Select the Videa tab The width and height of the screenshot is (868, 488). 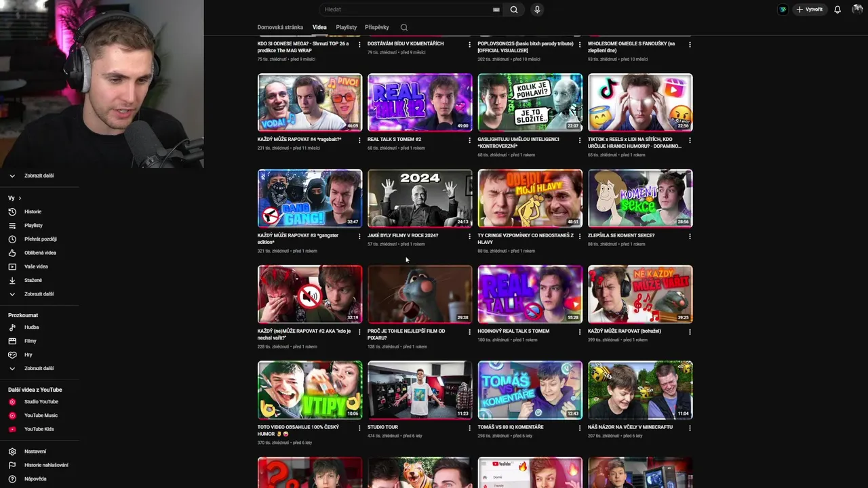[x=319, y=27]
